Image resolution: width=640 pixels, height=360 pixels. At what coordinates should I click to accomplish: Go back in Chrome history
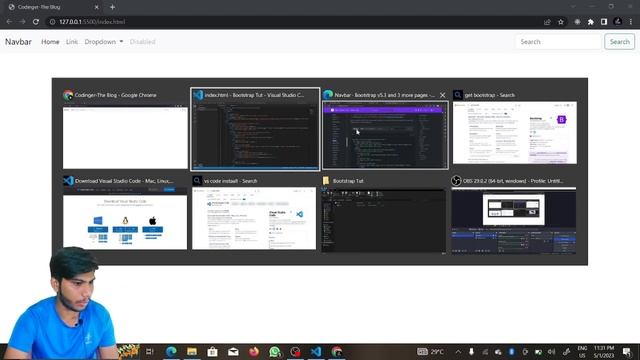9,22
